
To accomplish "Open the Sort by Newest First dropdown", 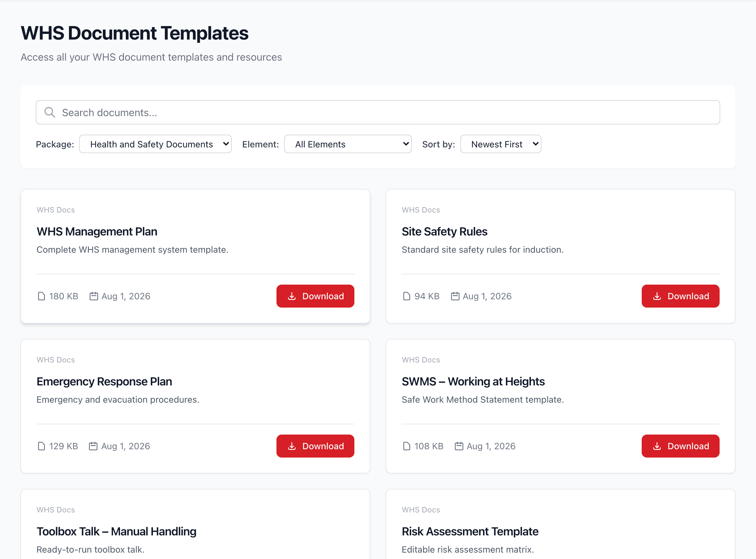I will (x=501, y=144).
